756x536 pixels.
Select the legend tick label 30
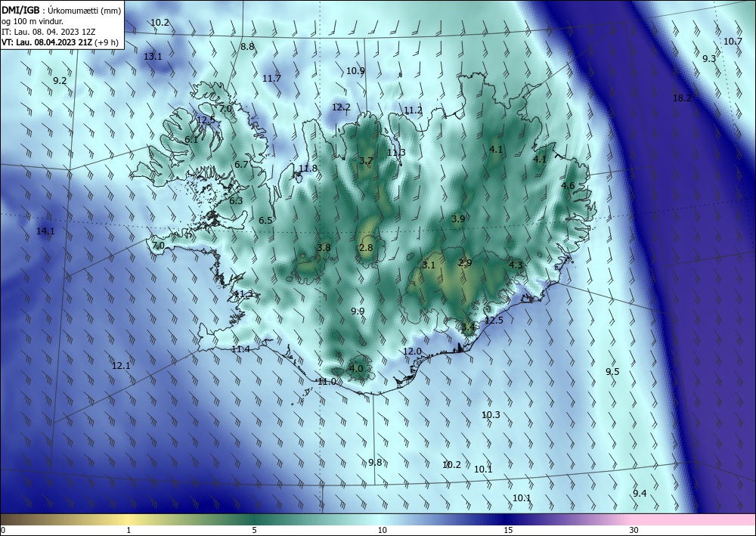pyautogui.click(x=634, y=531)
